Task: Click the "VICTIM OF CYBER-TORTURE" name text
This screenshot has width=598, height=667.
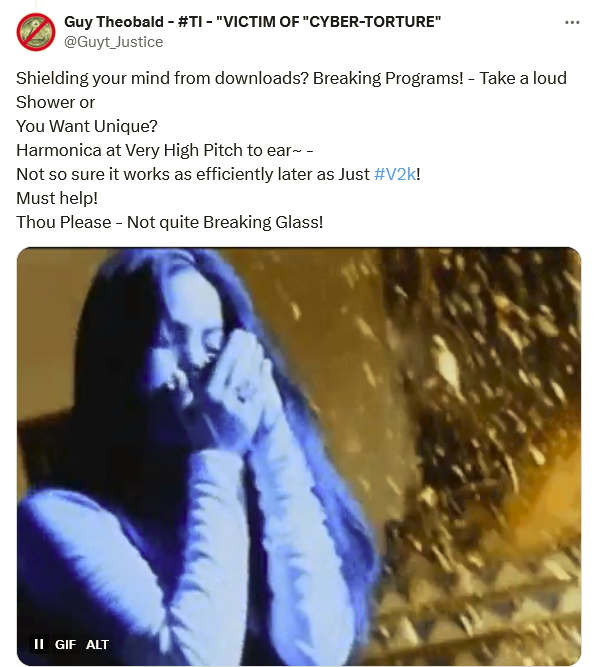Action: point(328,22)
